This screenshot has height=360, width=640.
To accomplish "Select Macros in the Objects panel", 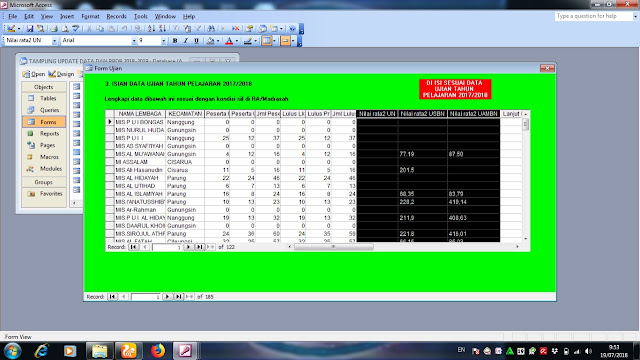I will tap(44, 157).
